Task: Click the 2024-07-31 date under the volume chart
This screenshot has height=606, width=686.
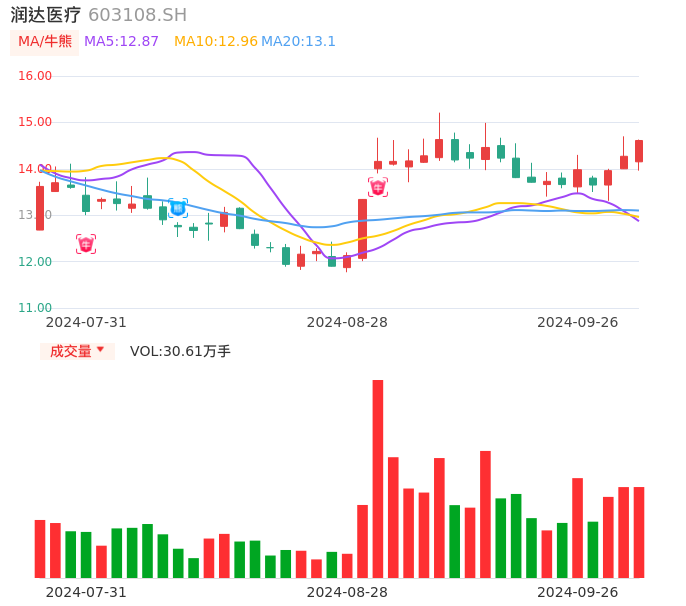Action: tap(86, 592)
